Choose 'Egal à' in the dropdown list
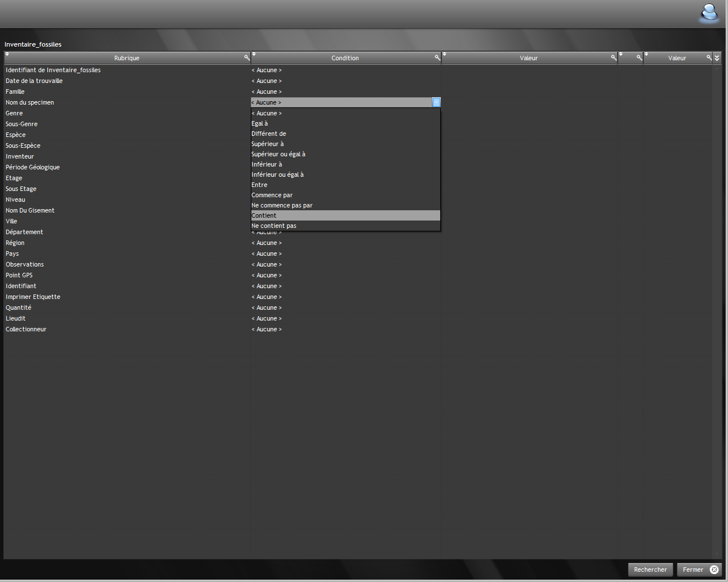 click(260, 123)
